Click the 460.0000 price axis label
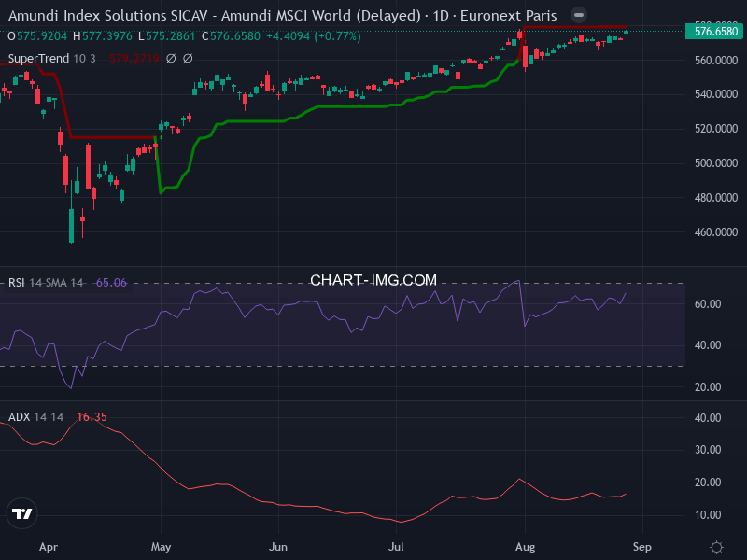 coord(716,232)
